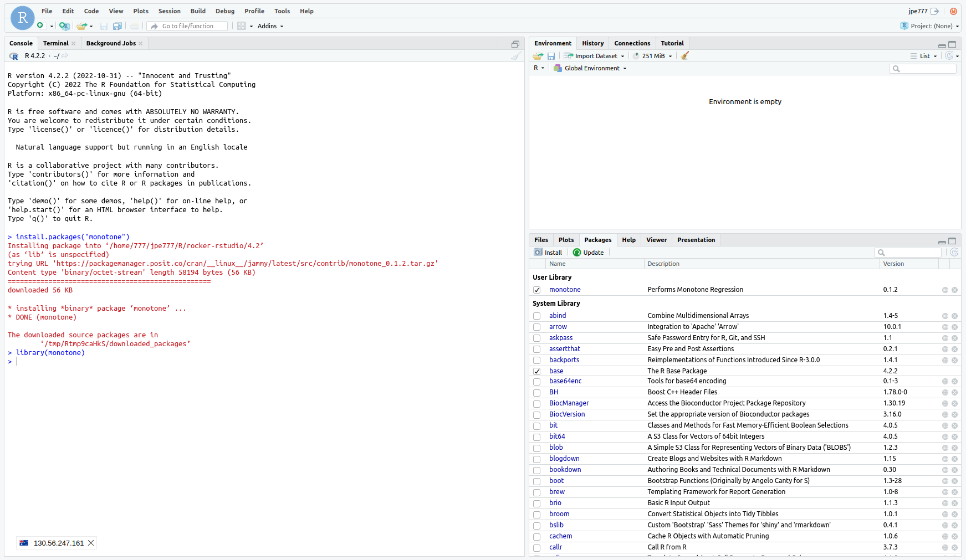The width and height of the screenshot is (966, 560).
Task: Expand the New File dropdown arrow
Action: (52, 26)
